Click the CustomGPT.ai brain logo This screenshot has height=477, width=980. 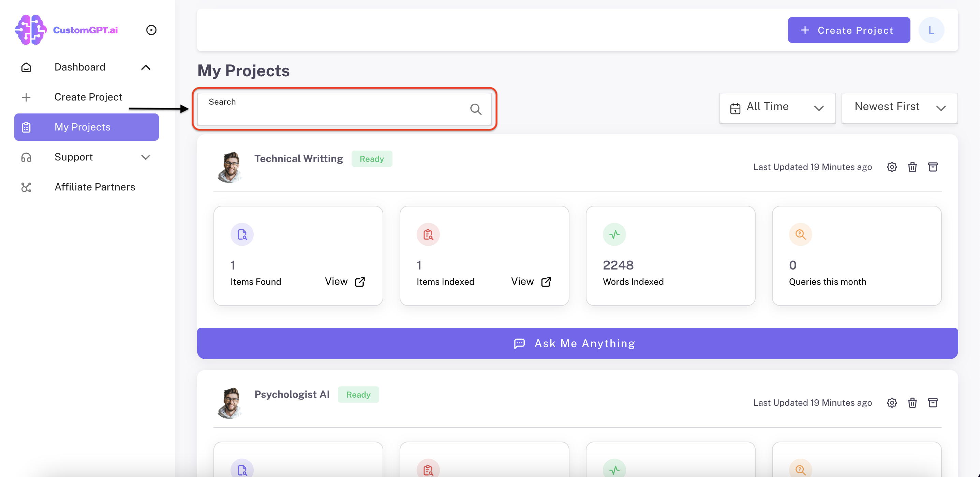pos(30,30)
